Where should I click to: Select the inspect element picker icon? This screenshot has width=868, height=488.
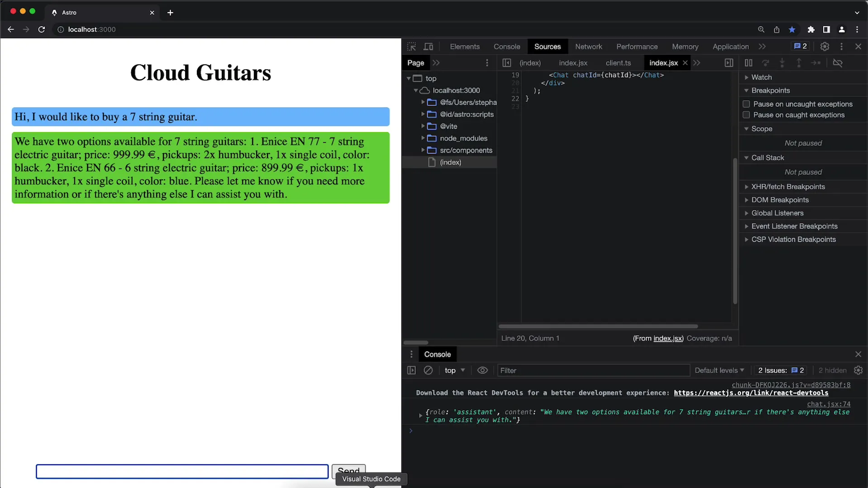[411, 47]
